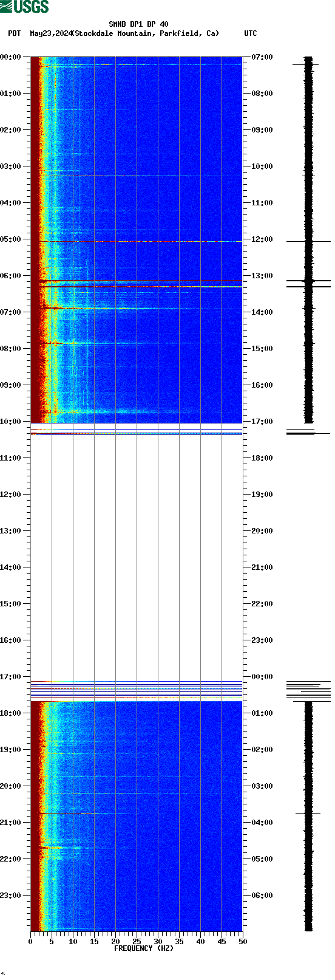Click the 14:00 PDT time label
335x980 pixels.
coord(11,567)
